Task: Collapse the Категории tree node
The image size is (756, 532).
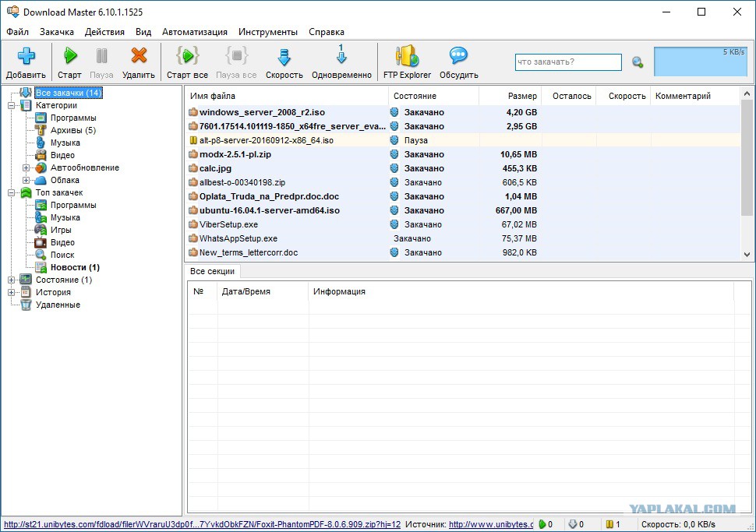Action: point(11,105)
